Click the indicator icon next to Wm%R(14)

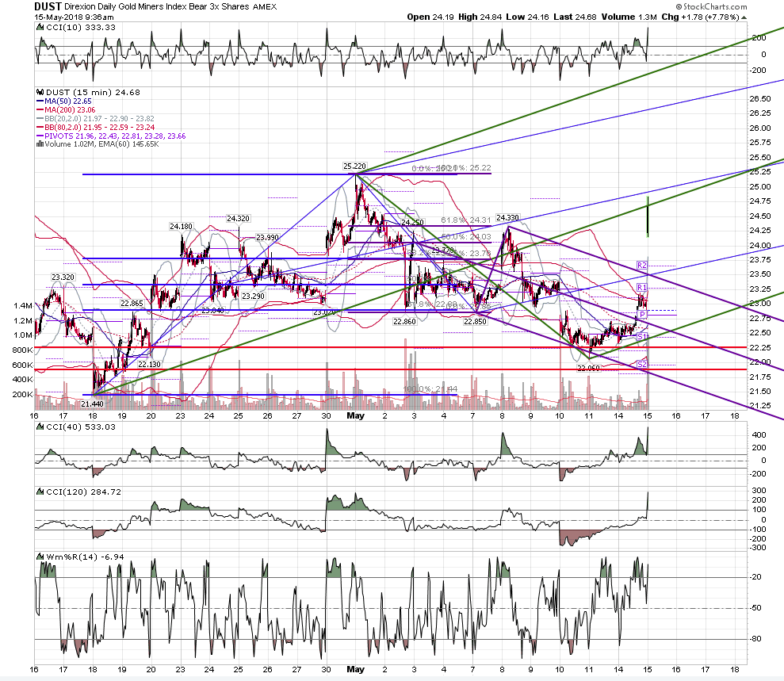point(40,557)
